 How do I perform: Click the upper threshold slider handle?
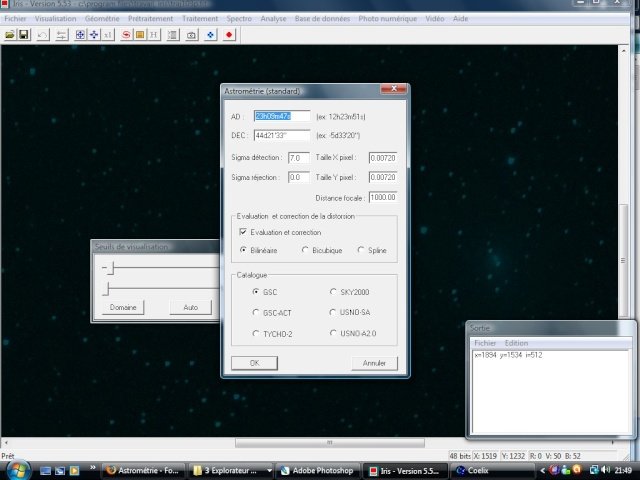click(x=111, y=268)
